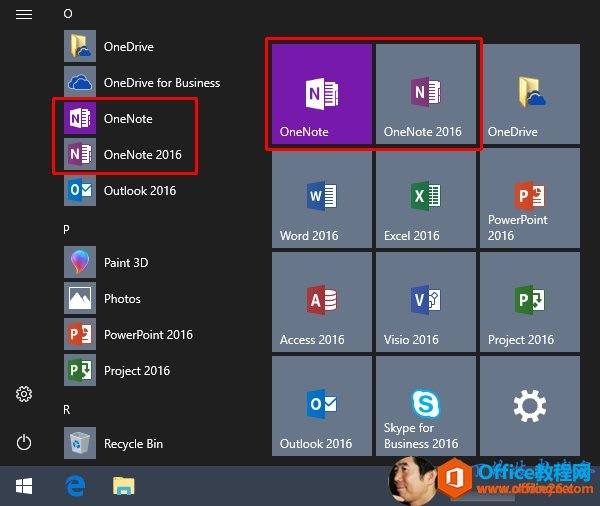Click the Project 2016 icon in the app list
Image resolution: width=600 pixels, height=506 pixels.
click(x=80, y=370)
